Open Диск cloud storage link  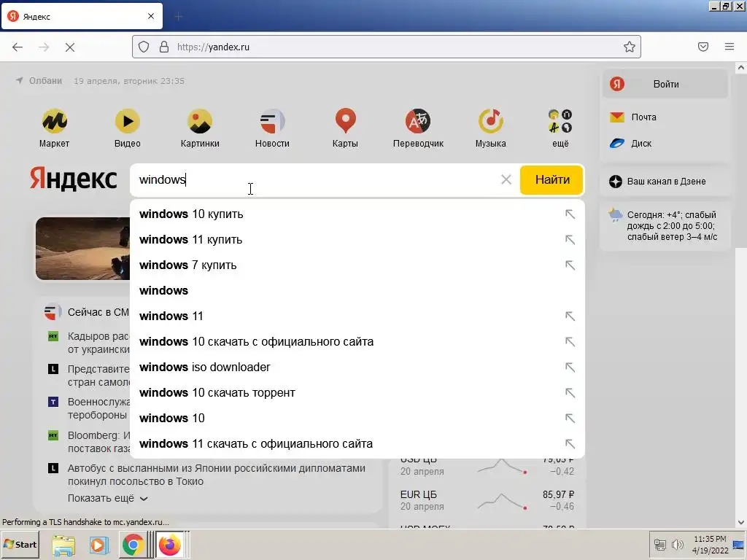pyautogui.click(x=631, y=144)
